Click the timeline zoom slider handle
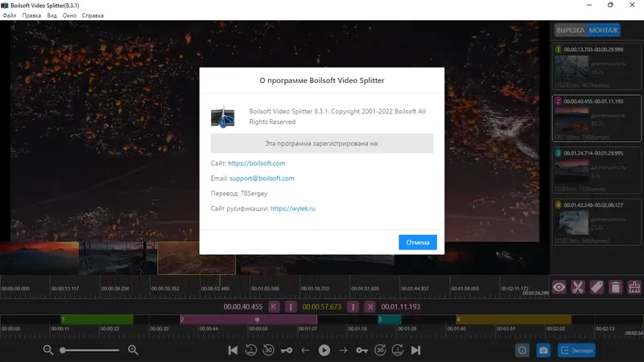Image resolution: width=644 pixels, height=362 pixels. [x=63, y=350]
